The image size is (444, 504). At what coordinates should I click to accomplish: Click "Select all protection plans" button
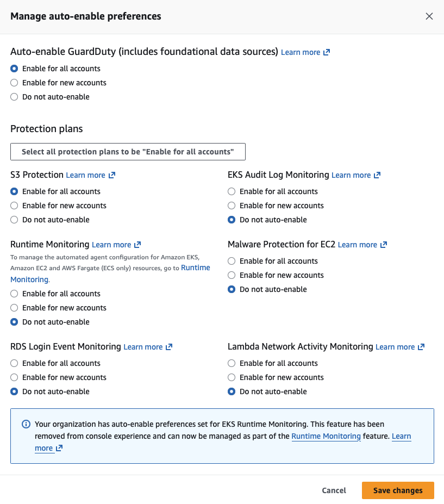click(128, 152)
